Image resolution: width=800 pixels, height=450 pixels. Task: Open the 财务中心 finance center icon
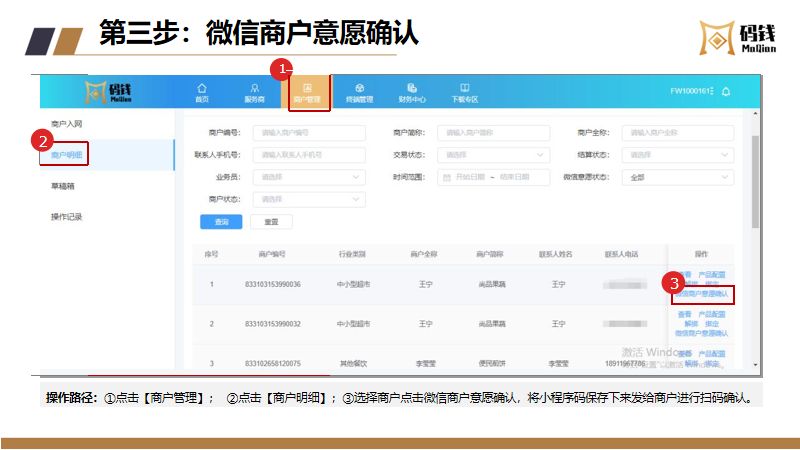[412, 92]
